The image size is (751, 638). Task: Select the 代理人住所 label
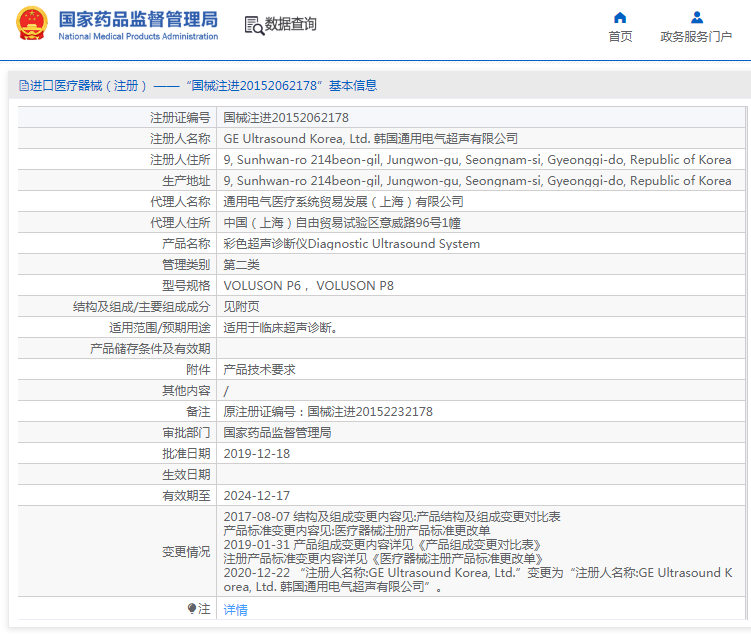click(x=180, y=223)
